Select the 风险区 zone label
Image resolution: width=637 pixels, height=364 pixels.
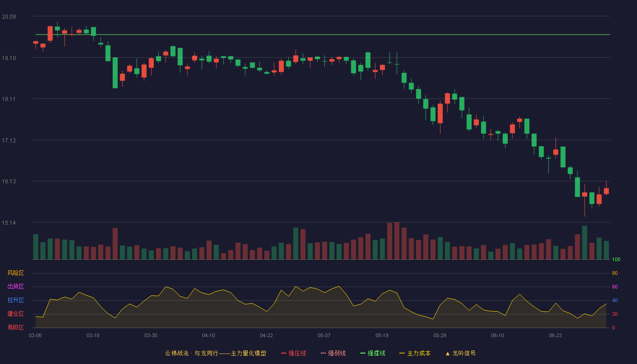(x=15, y=273)
